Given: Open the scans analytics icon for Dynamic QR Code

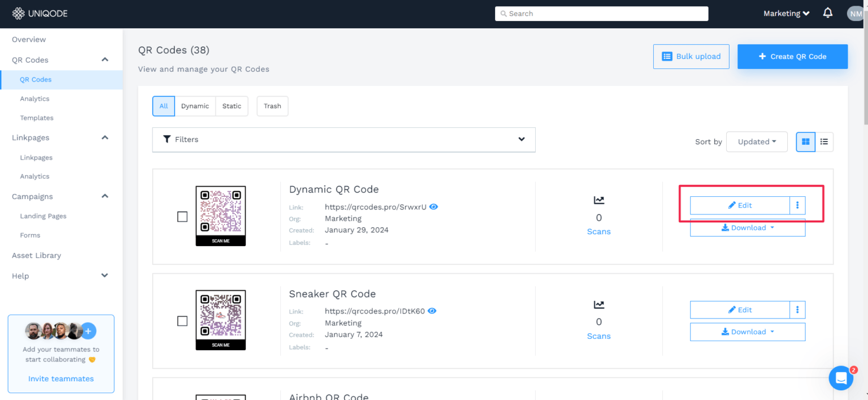Looking at the screenshot, I should tap(598, 200).
